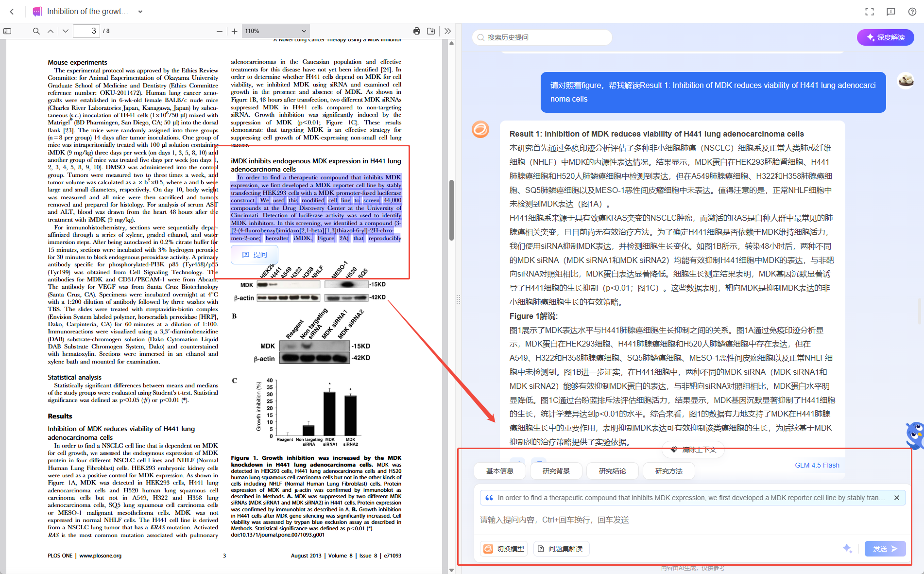Select the 基本信息 quick prompt
The width and height of the screenshot is (924, 574).
click(x=500, y=471)
